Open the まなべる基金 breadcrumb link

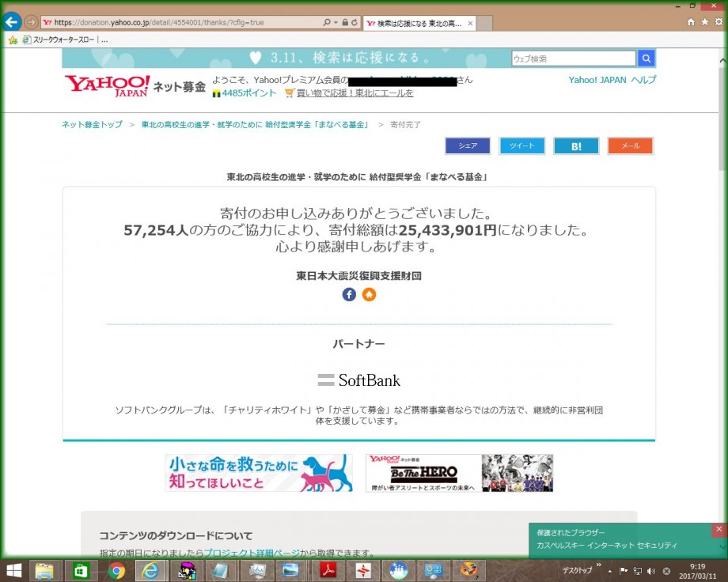coord(255,124)
